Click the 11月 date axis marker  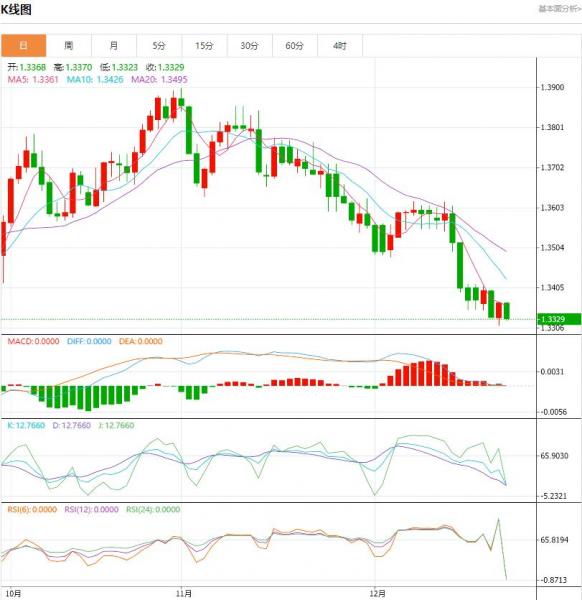(x=184, y=593)
